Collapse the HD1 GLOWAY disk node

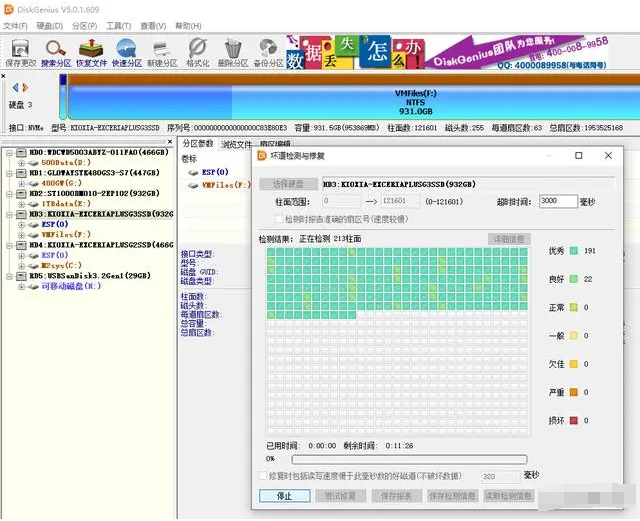9,173
